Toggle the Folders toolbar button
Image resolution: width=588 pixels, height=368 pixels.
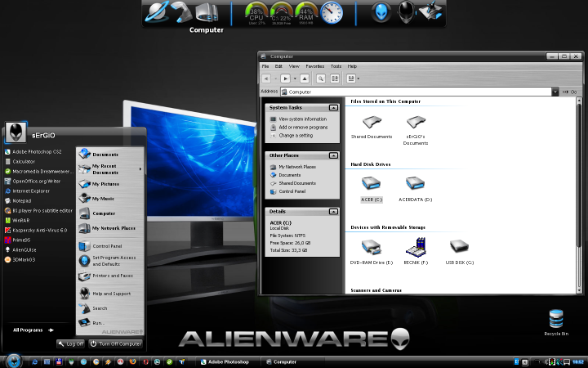(x=335, y=79)
